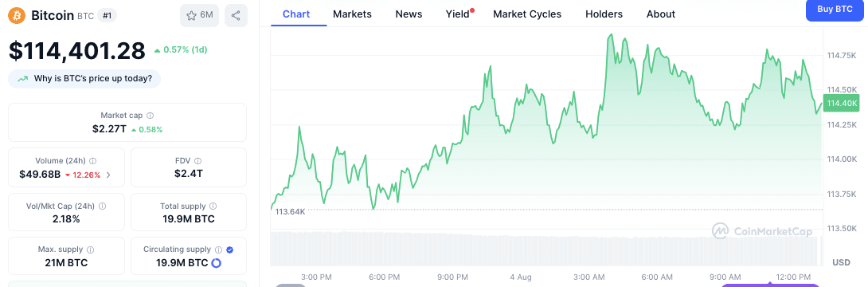Click the Vol/Mkt Cap info icon

coord(103,206)
